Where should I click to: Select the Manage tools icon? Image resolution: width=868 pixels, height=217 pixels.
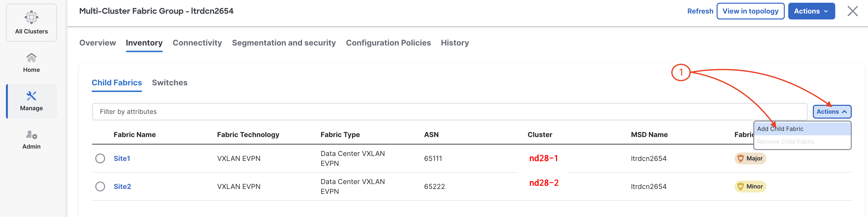[x=31, y=96]
